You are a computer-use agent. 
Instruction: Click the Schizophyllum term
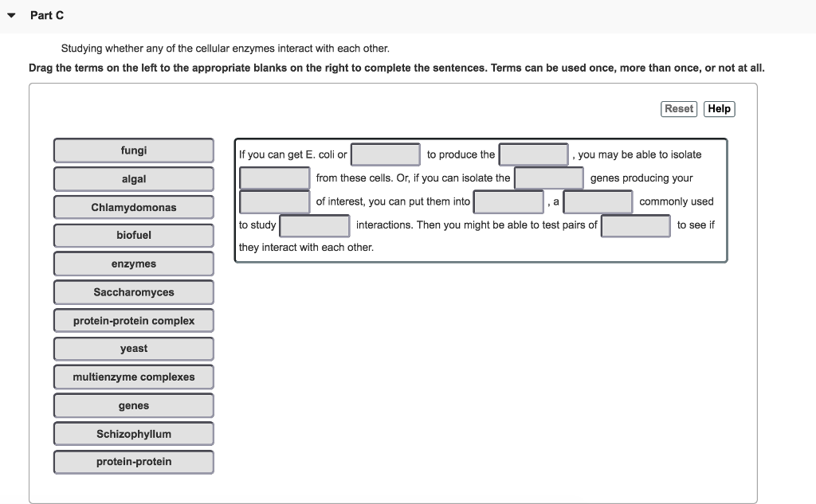pos(133,433)
